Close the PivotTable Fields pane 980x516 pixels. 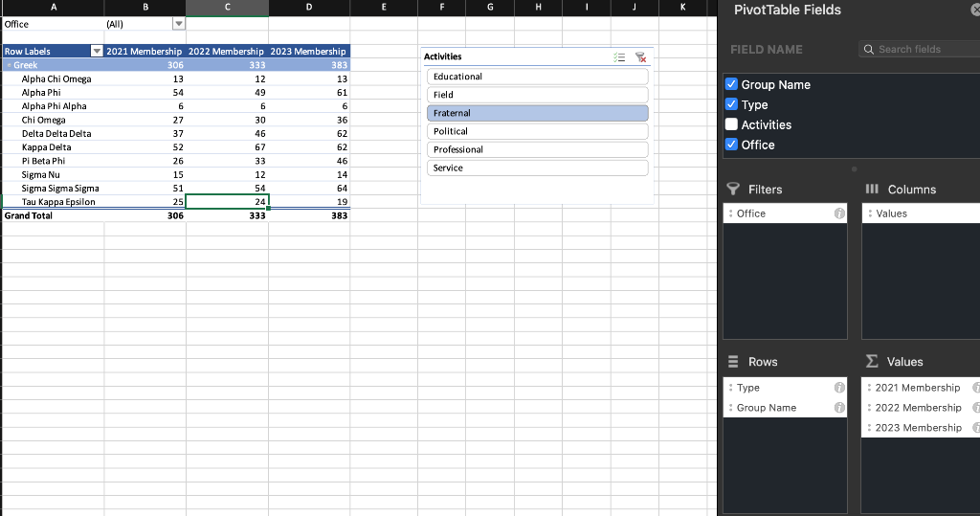coord(975,10)
